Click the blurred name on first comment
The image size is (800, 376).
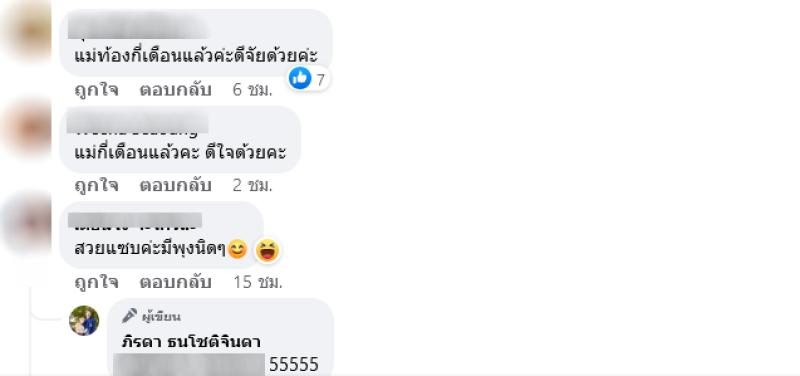click(139, 27)
